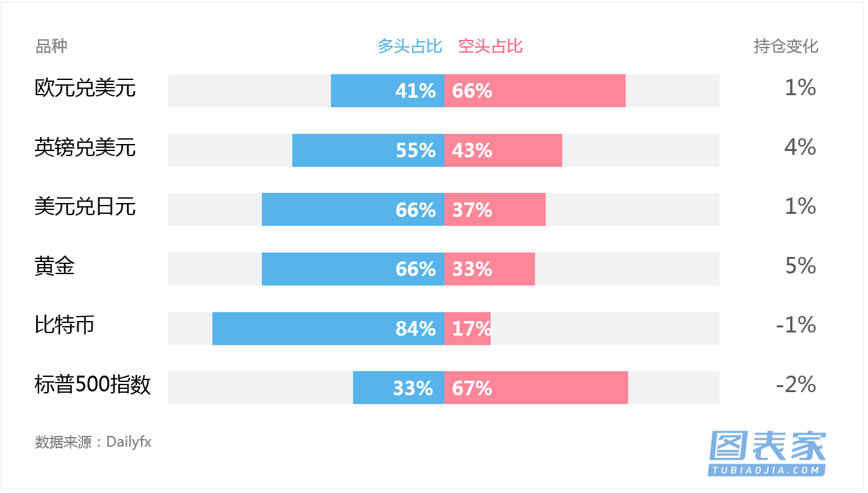Click the pink 37% bar for 美元兑日元

tap(495, 209)
